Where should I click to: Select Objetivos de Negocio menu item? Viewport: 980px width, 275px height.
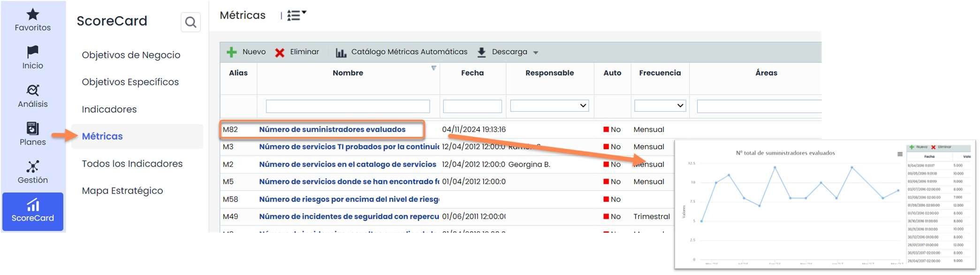coord(131,55)
